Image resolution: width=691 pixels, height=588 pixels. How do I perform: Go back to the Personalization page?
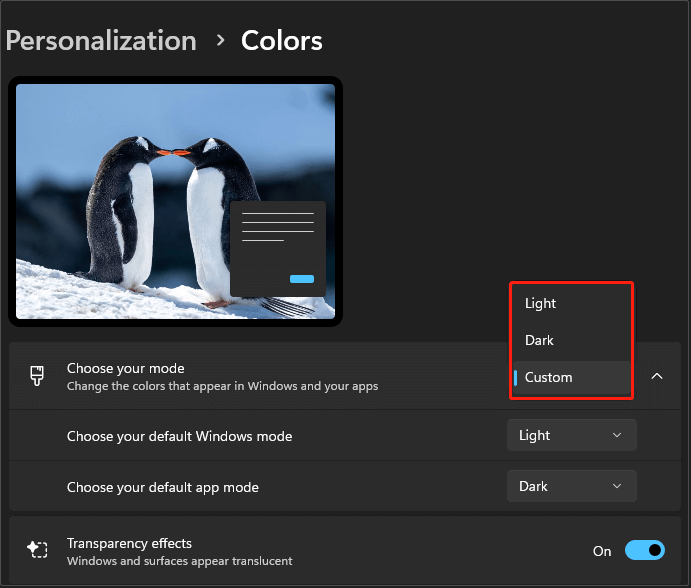(x=101, y=41)
